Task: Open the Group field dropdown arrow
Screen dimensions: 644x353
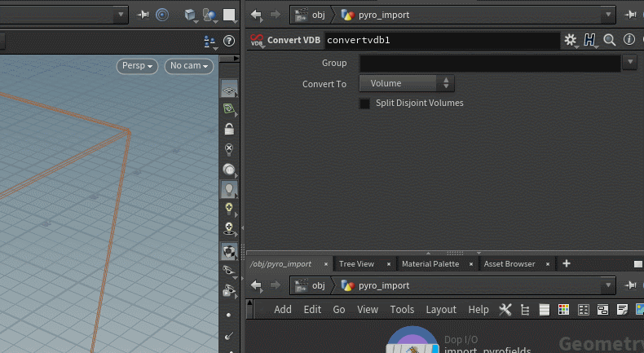Action: pyautogui.click(x=629, y=63)
